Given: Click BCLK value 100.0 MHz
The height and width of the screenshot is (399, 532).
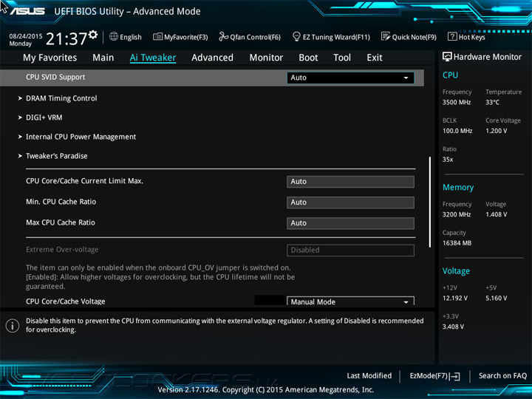Looking at the screenshot, I should point(457,131).
